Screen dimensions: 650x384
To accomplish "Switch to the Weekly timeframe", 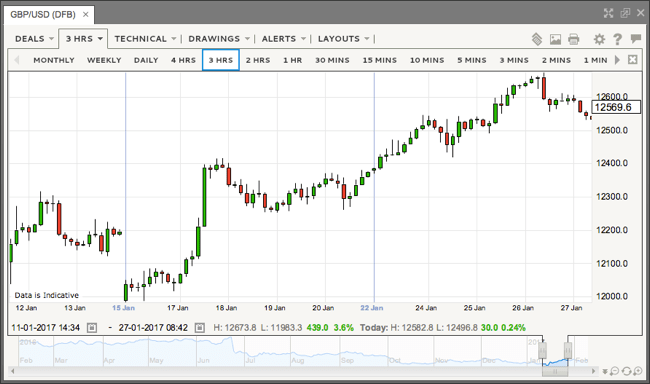I will tap(104, 60).
